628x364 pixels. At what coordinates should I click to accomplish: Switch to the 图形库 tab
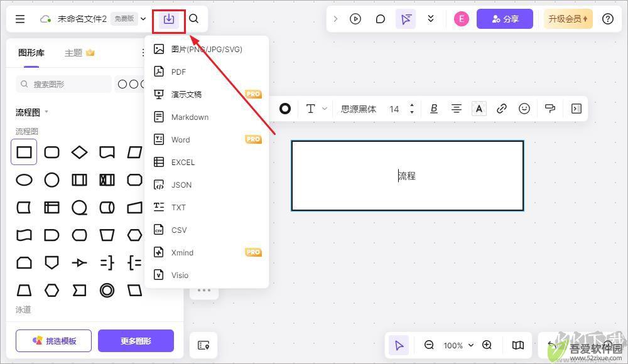31,53
